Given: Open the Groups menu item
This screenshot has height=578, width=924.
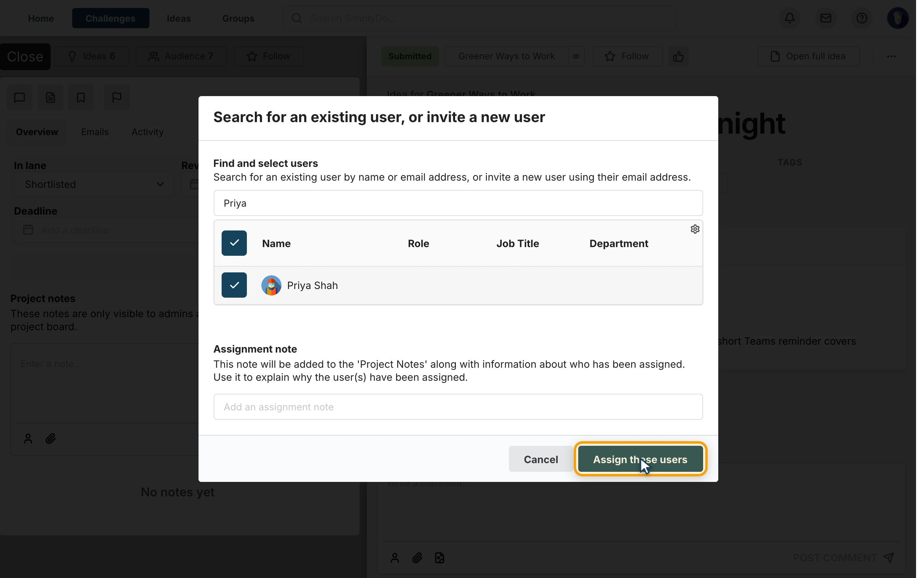Looking at the screenshot, I should 238,18.
